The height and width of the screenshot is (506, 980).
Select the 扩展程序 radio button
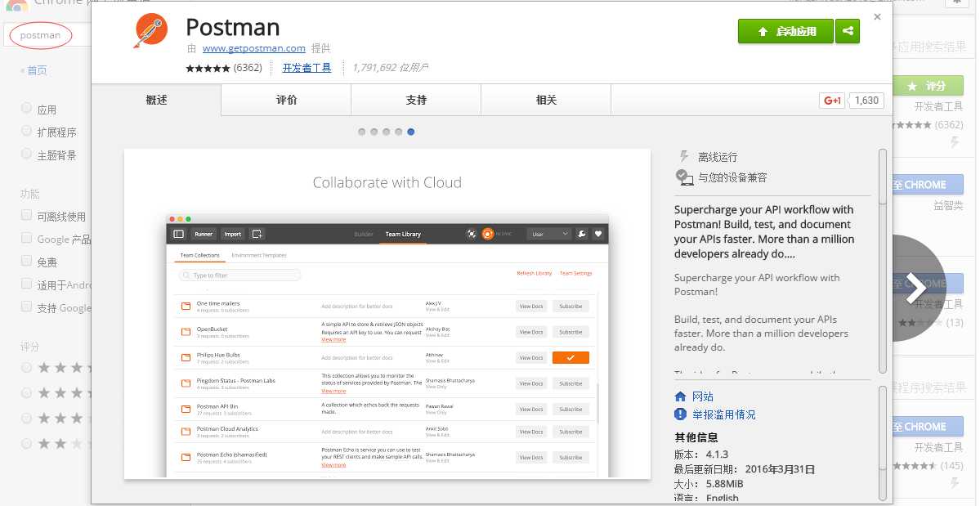click(26, 131)
